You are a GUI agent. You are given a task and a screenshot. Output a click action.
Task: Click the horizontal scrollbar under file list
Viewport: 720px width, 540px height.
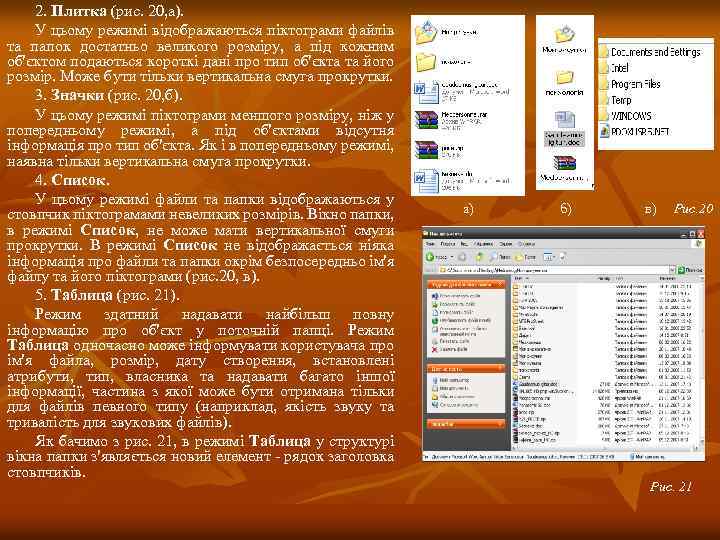[x=605, y=447]
